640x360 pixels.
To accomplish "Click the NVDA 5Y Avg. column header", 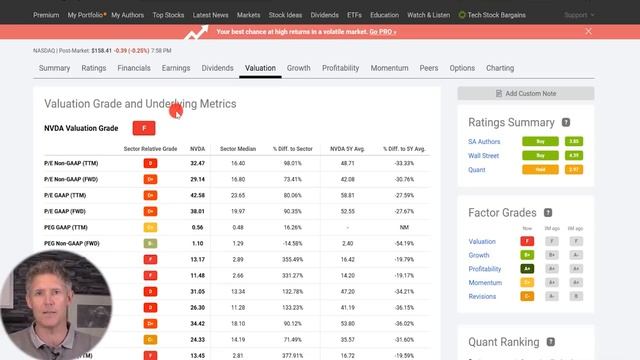I will click(347, 149).
